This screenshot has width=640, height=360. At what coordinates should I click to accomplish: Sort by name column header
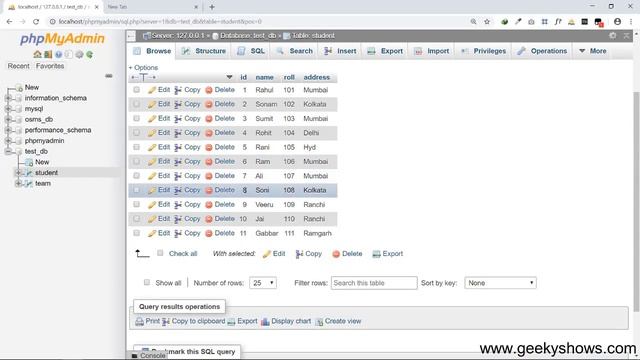click(264, 77)
